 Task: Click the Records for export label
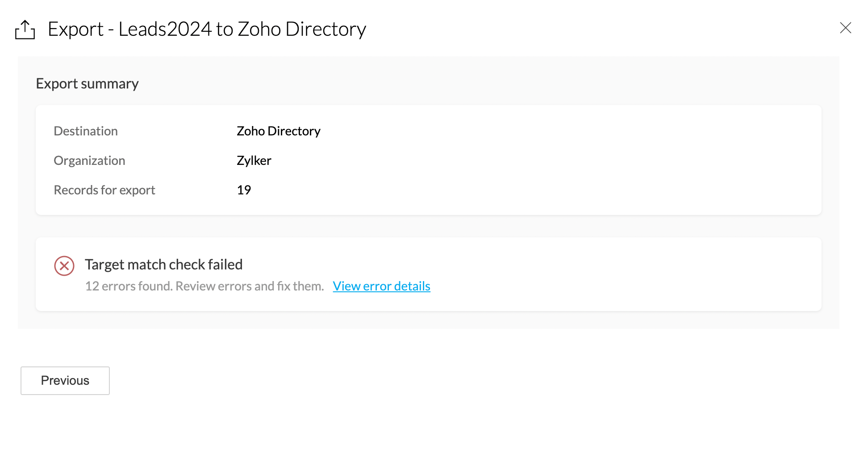coord(104,190)
